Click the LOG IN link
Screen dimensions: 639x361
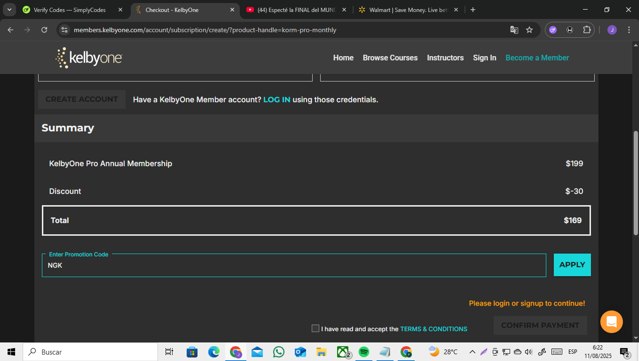coord(277,99)
